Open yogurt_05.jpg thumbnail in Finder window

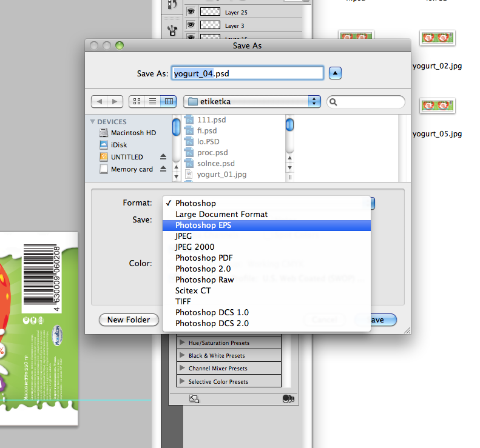(x=437, y=106)
